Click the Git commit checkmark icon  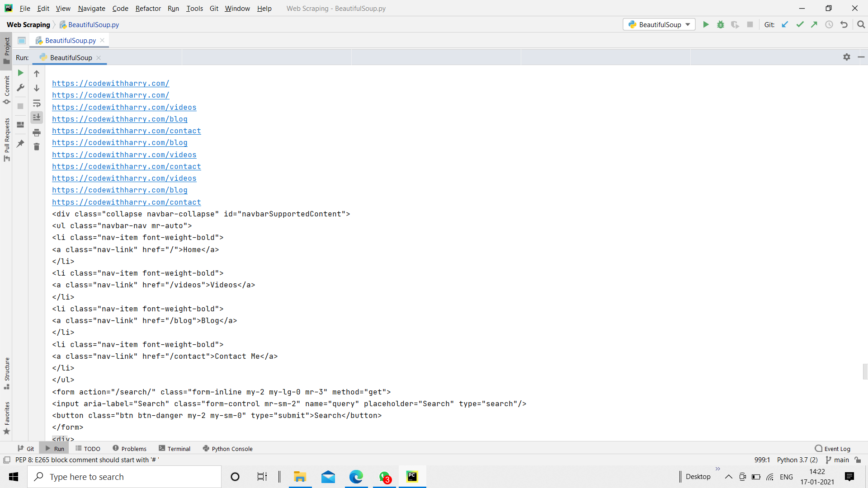(x=800, y=25)
